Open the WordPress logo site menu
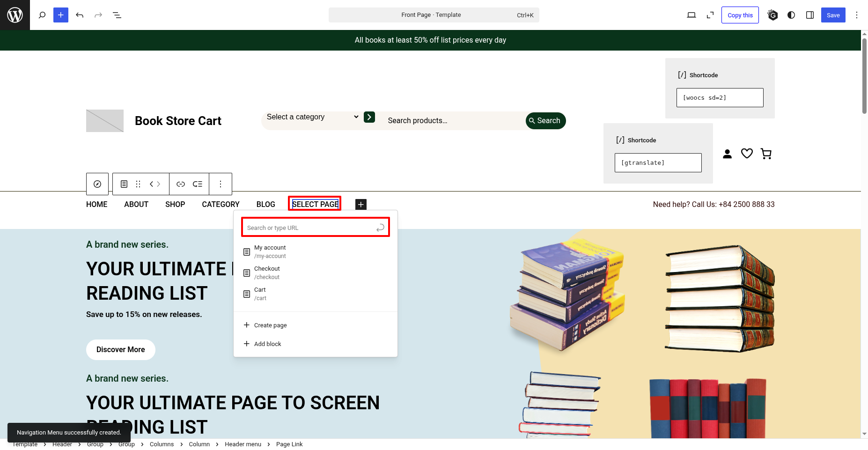Image resolution: width=868 pixels, height=450 pixels. pyautogui.click(x=15, y=15)
